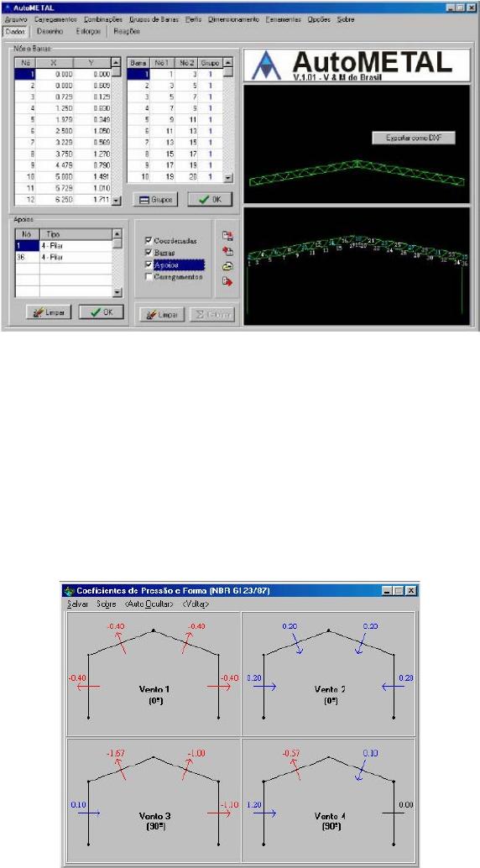This screenshot has width=480, height=868.
Task: Click the 1.20 coefficient in Vento 4
Action: point(254,804)
